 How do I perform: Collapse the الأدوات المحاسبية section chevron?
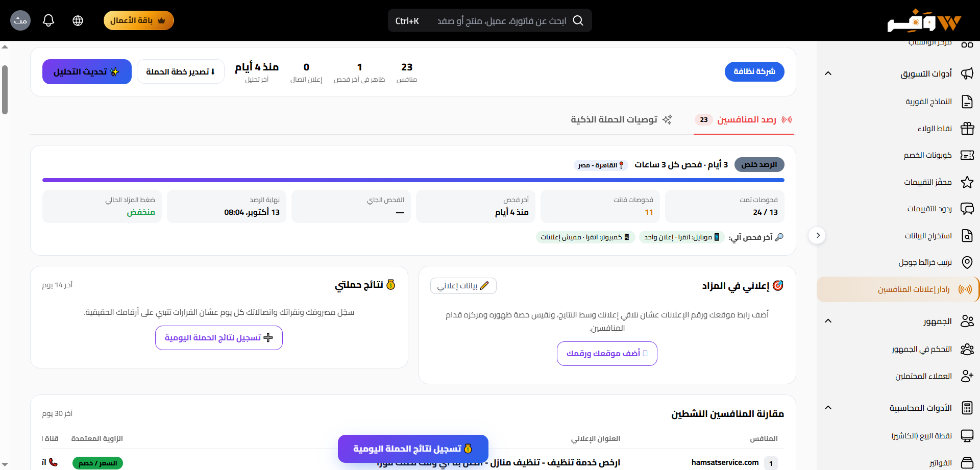click(x=828, y=408)
